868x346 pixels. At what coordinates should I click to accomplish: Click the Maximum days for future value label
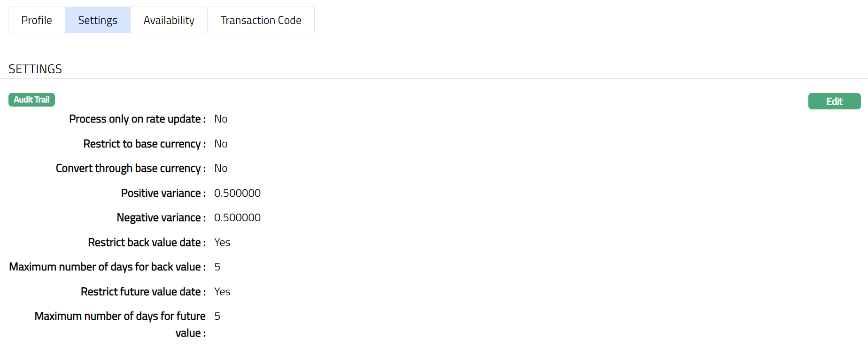(120, 316)
